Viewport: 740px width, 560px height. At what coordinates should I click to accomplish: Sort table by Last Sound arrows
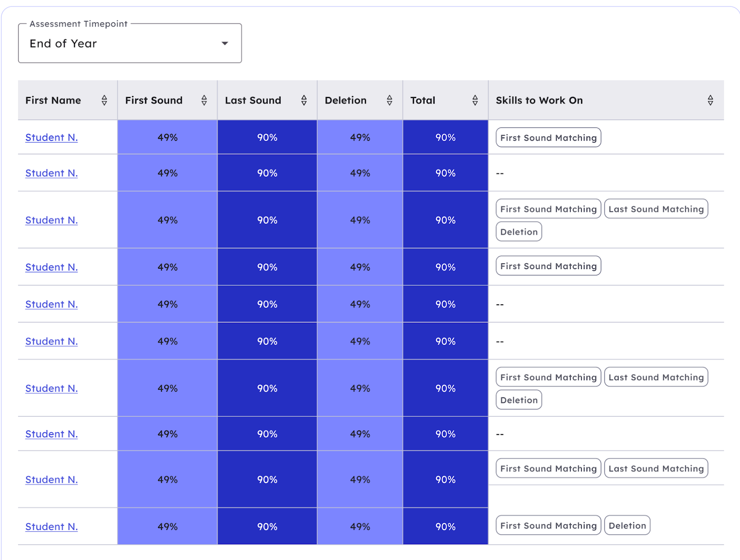(304, 100)
